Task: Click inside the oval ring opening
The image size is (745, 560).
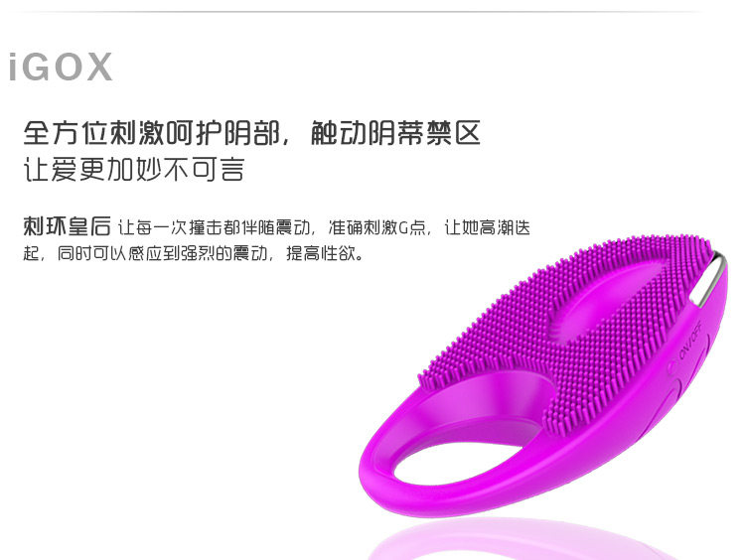Action: (456, 456)
